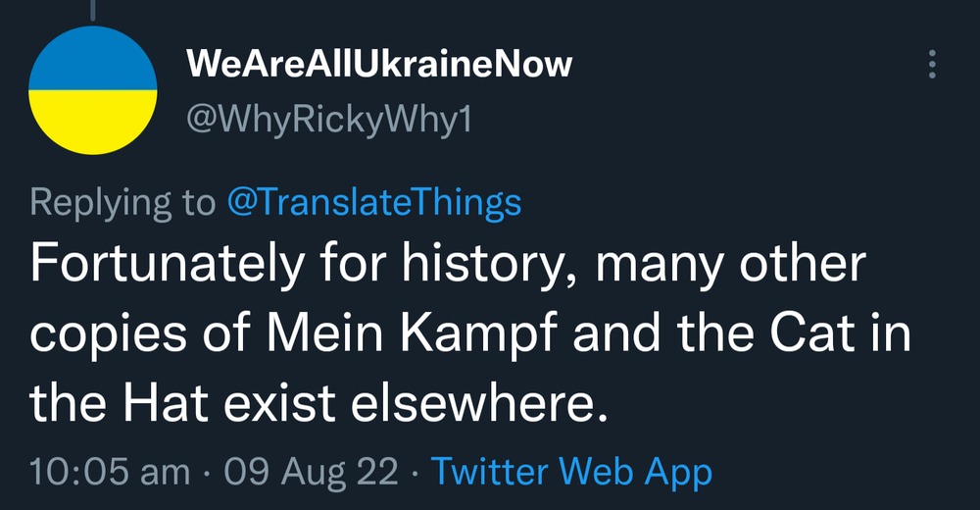The width and height of the screenshot is (980, 510).
Task: Open WeAreAllUkraineNow display name profile
Action: point(378,66)
